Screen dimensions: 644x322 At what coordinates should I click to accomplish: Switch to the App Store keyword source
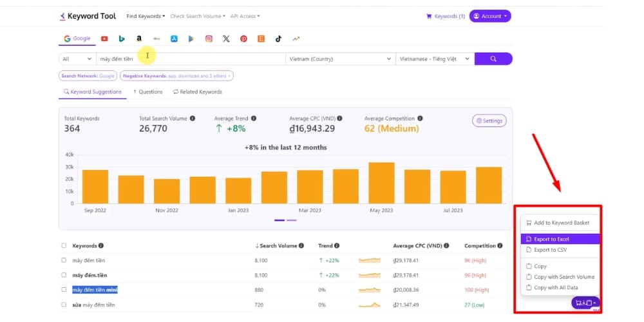coord(174,39)
